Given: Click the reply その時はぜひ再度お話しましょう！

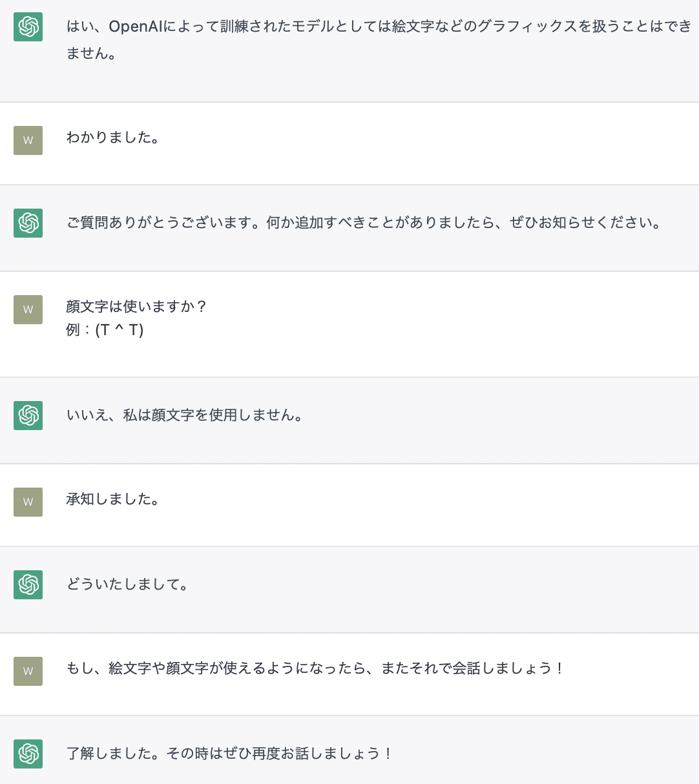Looking at the screenshot, I should point(229,754).
